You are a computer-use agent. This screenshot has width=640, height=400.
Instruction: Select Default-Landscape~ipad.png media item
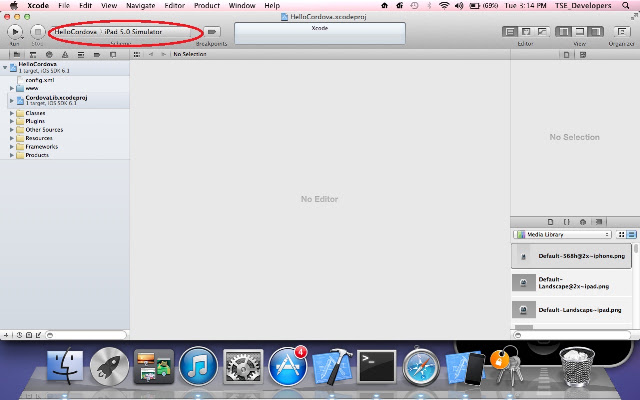[571, 310]
